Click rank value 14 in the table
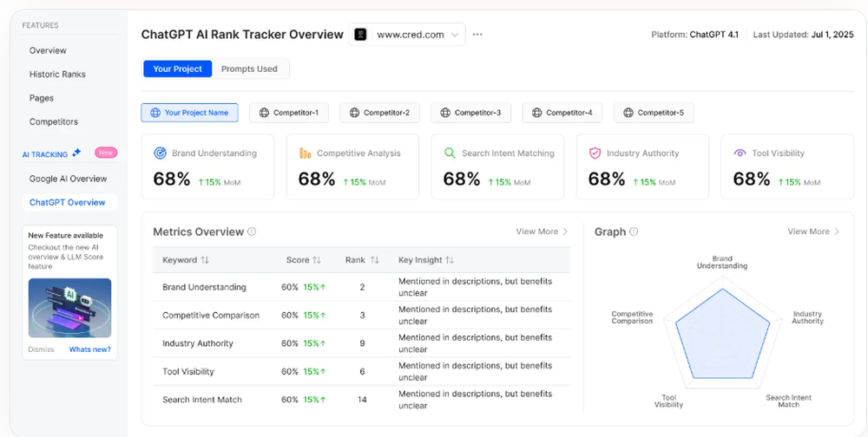This screenshot has height=437, width=868. (x=362, y=400)
